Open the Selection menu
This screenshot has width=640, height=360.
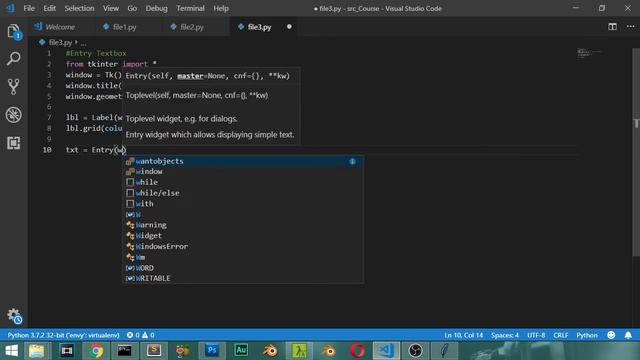point(79,8)
